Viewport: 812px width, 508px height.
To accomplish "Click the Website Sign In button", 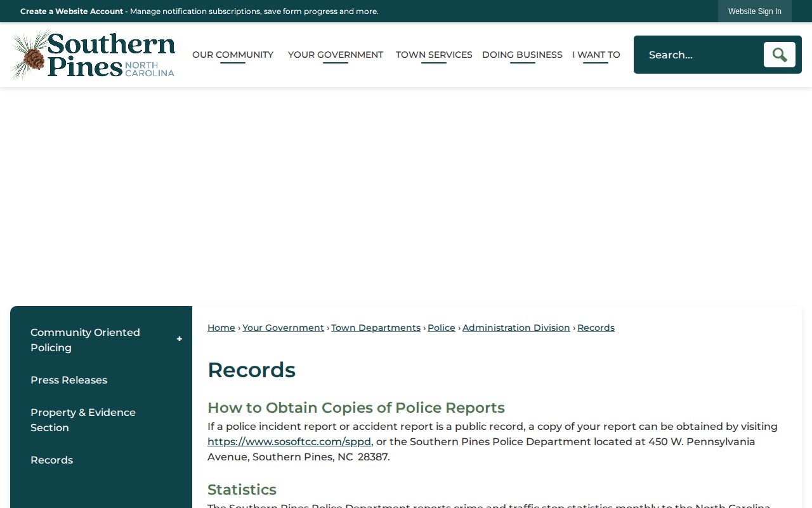I will point(755,11).
